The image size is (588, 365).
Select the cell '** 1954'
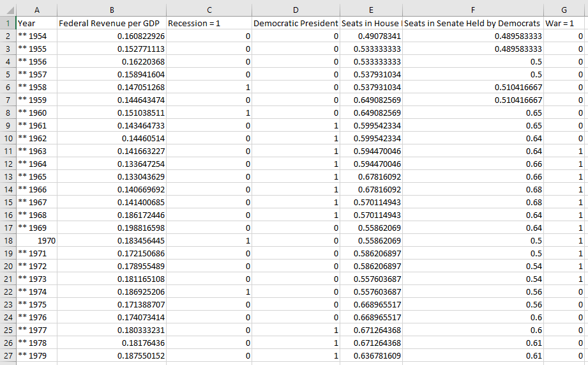37,36
